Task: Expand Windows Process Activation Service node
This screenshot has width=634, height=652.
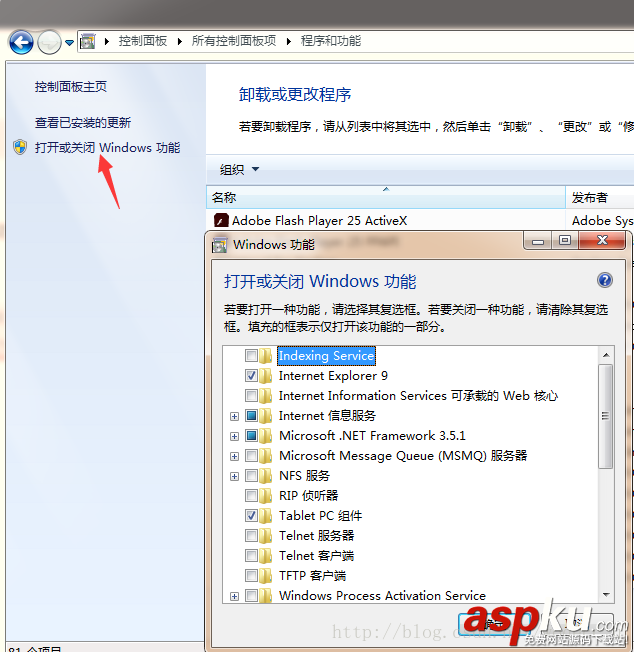Action: pyautogui.click(x=234, y=596)
